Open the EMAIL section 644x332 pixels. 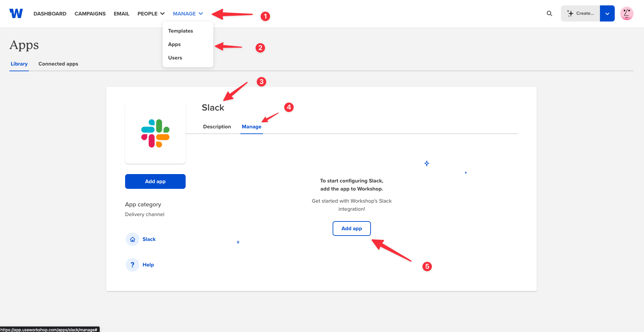[x=121, y=13]
